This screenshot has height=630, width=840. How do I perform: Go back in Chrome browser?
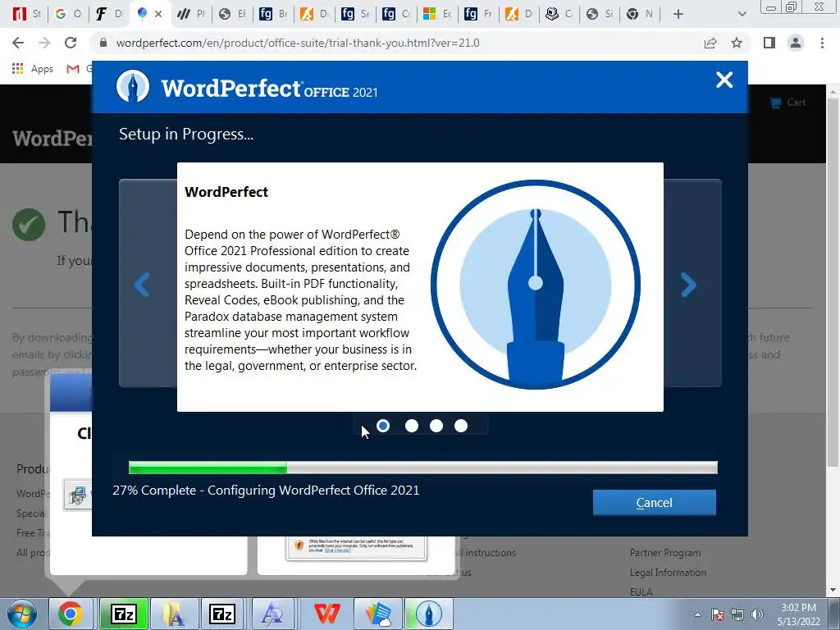pyautogui.click(x=18, y=43)
